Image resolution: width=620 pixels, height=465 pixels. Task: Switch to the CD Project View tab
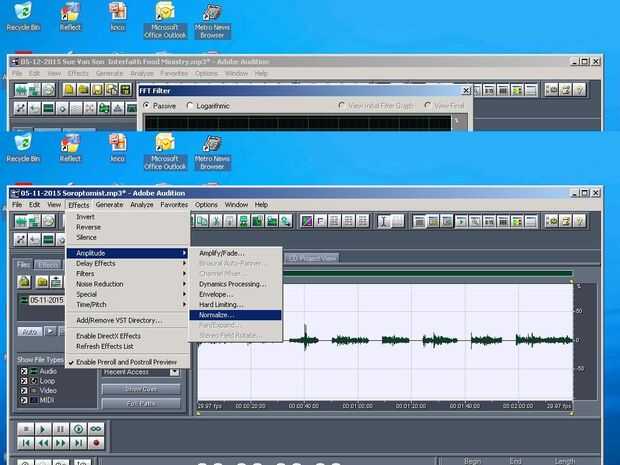click(312, 258)
